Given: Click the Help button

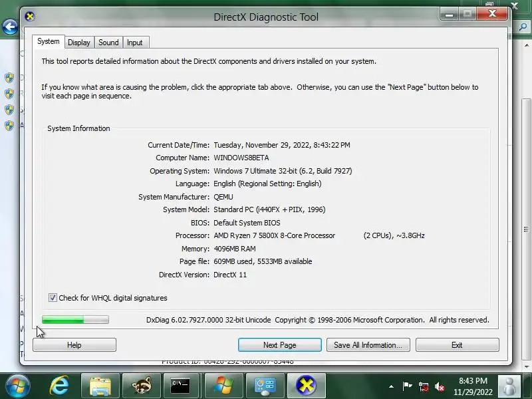Looking at the screenshot, I should tap(74, 345).
